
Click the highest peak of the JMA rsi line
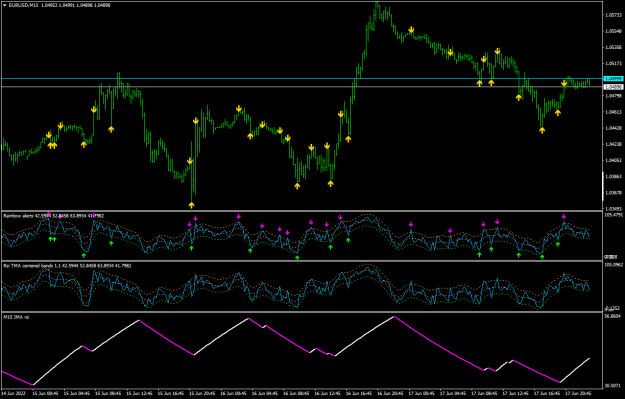click(x=394, y=316)
